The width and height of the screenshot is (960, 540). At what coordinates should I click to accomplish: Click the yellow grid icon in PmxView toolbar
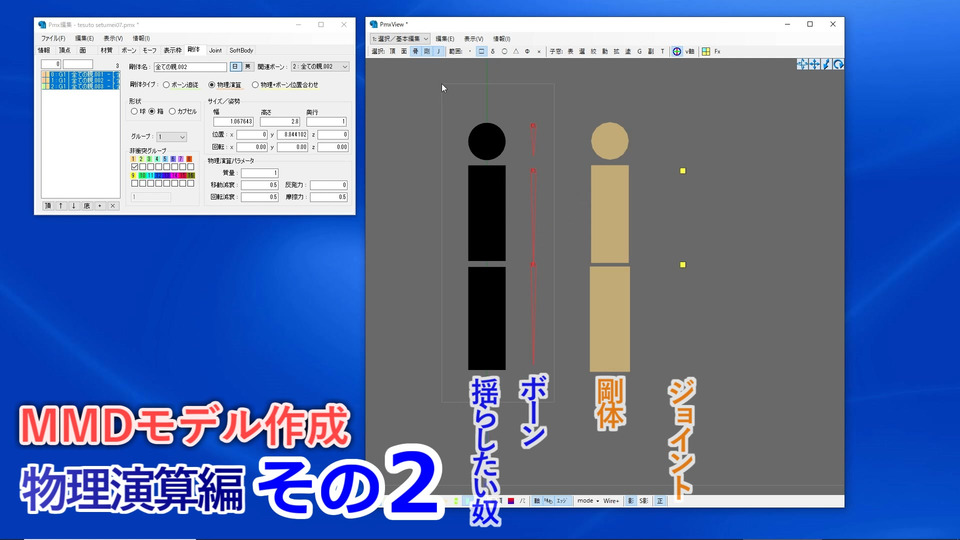click(706, 51)
